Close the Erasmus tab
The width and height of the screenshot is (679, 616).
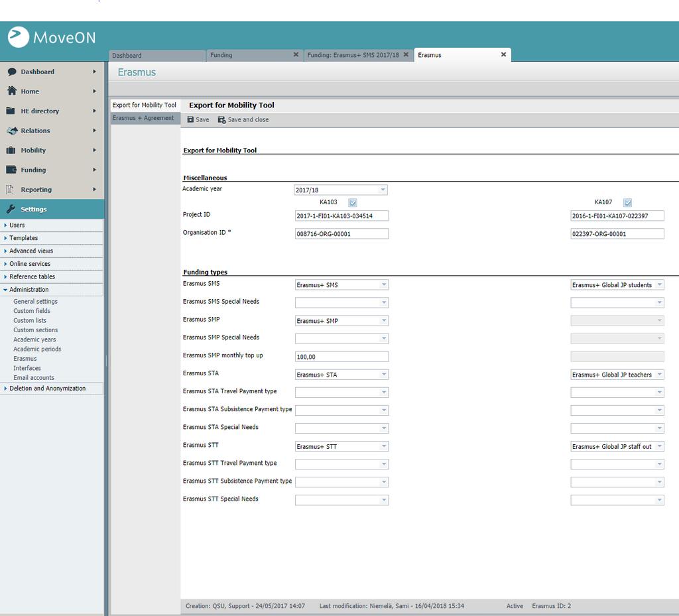(x=503, y=54)
